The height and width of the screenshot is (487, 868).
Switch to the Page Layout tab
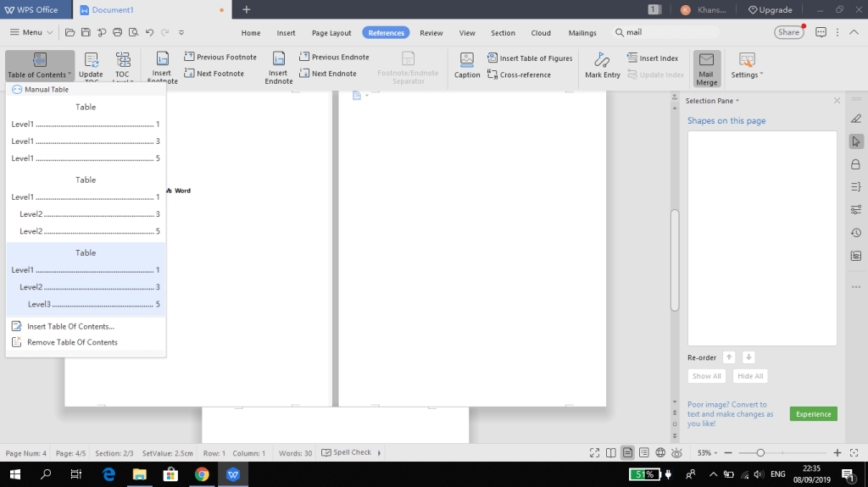(331, 33)
